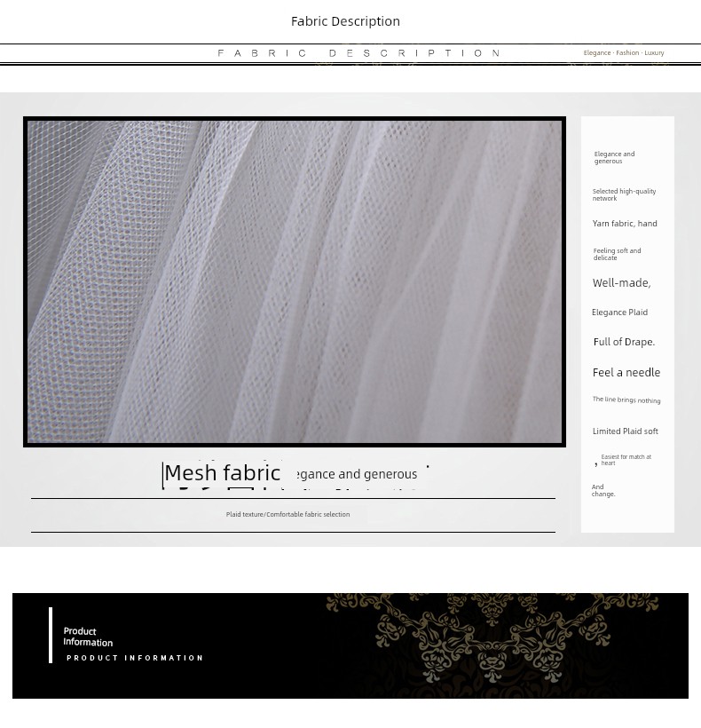
Task: Click "The line brings nothing" text
Action: click(x=626, y=400)
